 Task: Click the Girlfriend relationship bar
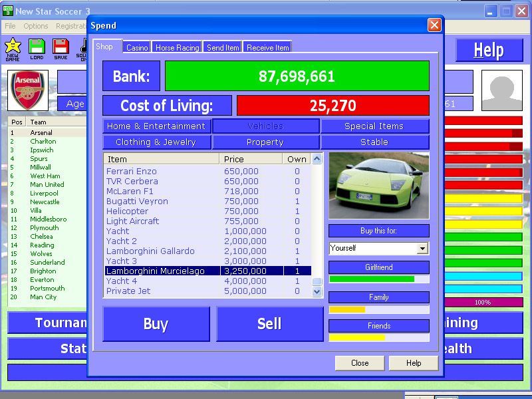[x=378, y=279]
